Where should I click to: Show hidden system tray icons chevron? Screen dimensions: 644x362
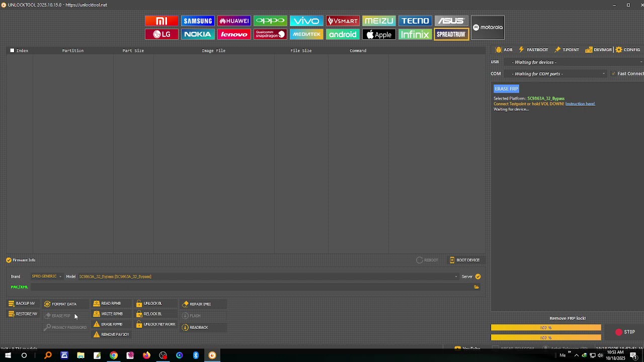pyautogui.click(x=577, y=355)
